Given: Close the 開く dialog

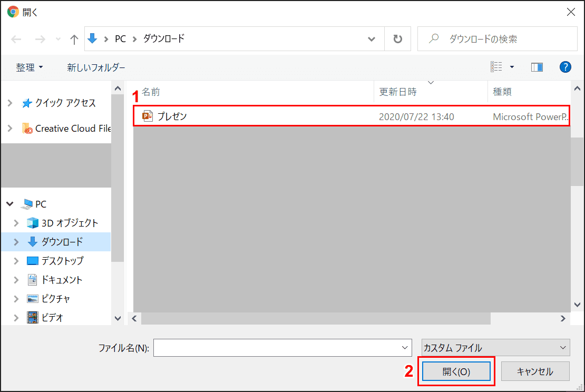Looking at the screenshot, I should coord(571,12).
